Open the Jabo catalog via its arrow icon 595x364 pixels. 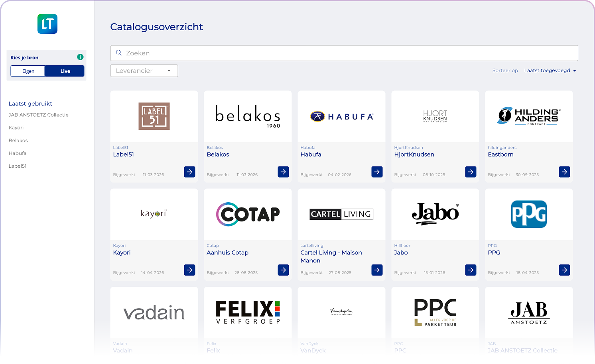pos(471,270)
